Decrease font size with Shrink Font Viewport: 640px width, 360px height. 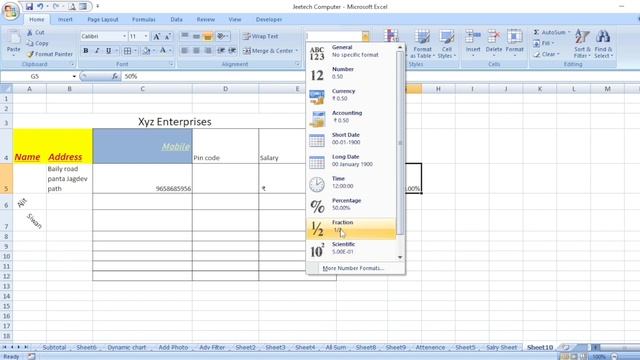tap(168, 36)
